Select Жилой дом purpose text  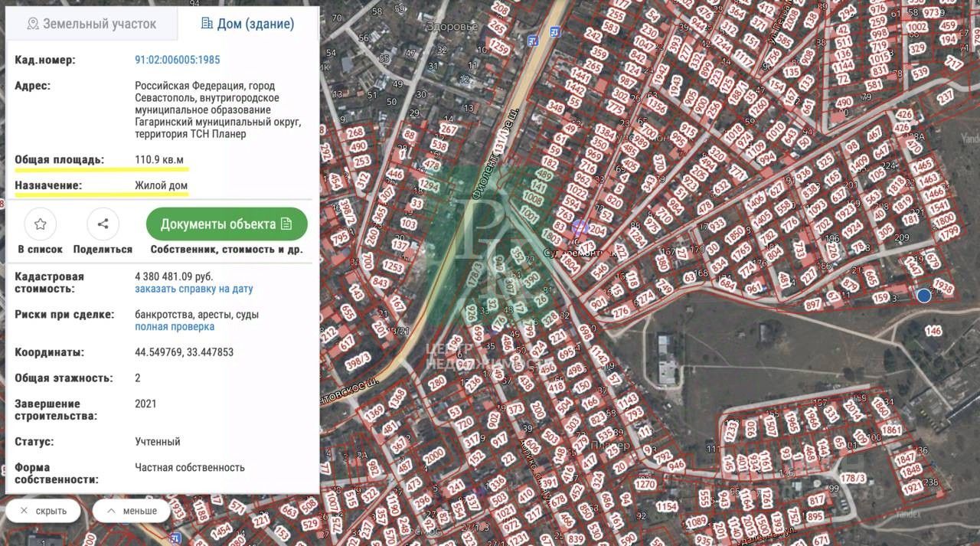click(161, 185)
